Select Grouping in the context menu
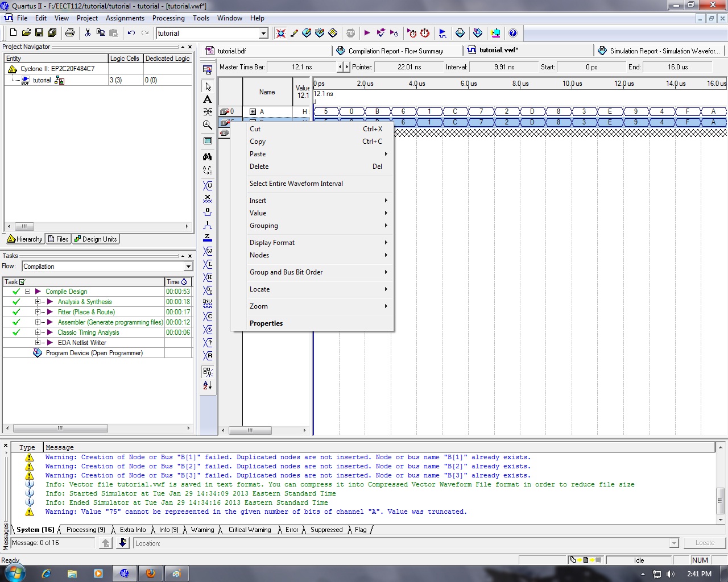This screenshot has width=728, height=582. pos(312,226)
